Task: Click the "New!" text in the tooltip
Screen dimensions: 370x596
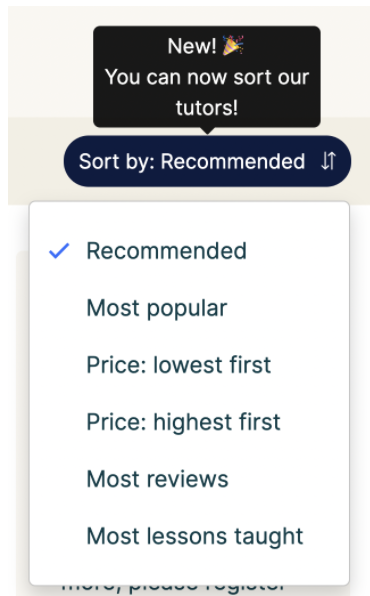Action: click(x=192, y=46)
